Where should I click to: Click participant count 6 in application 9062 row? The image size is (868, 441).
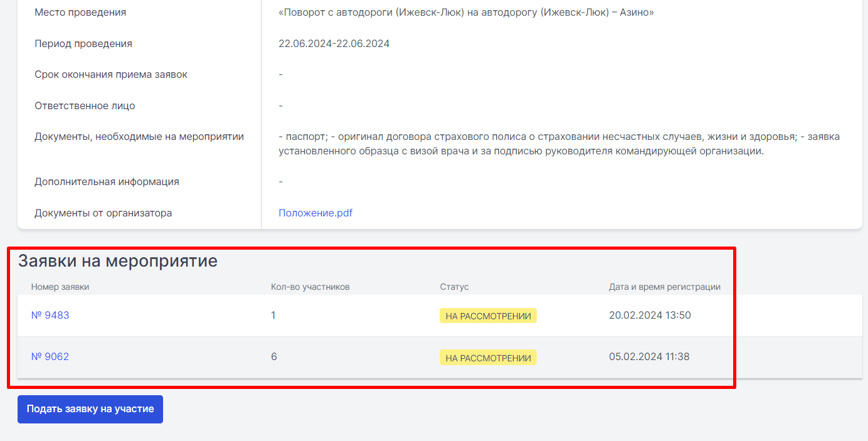coord(274,356)
